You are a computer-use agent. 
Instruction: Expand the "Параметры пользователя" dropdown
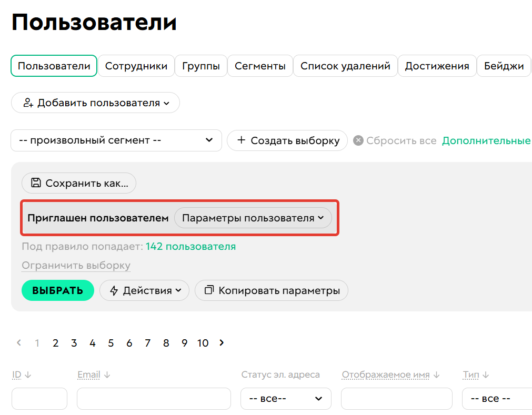(253, 218)
